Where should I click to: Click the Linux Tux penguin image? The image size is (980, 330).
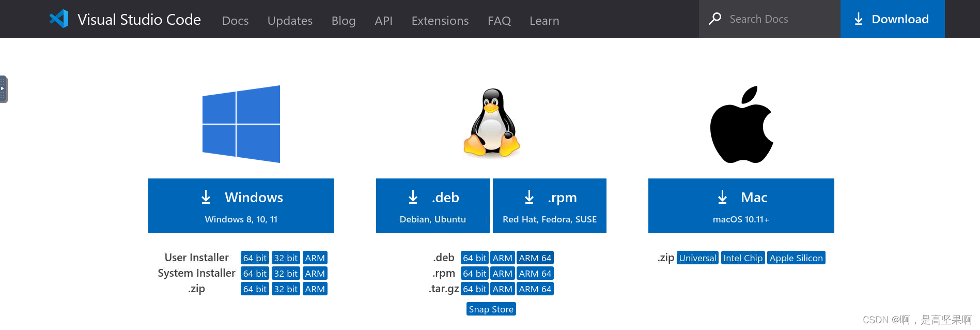click(492, 123)
